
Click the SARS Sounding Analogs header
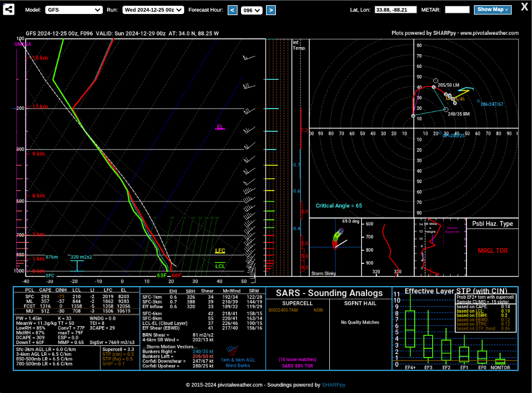pyautogui.click(x=329, y=293)
